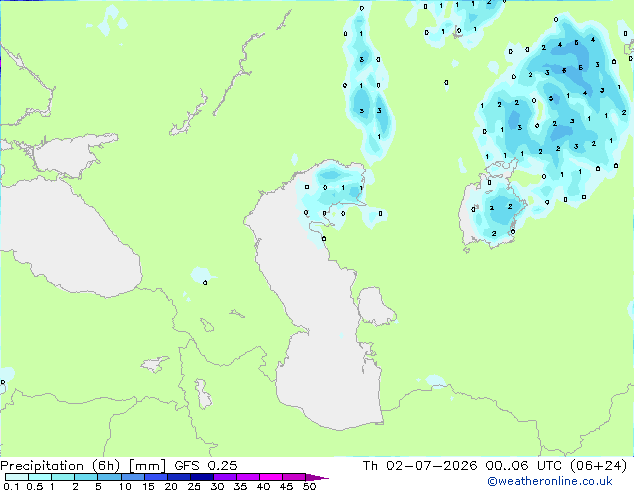The image size is (634, 490).
Task: Click the '(06+24)' forecast offset text
Action: coord(598,466)
